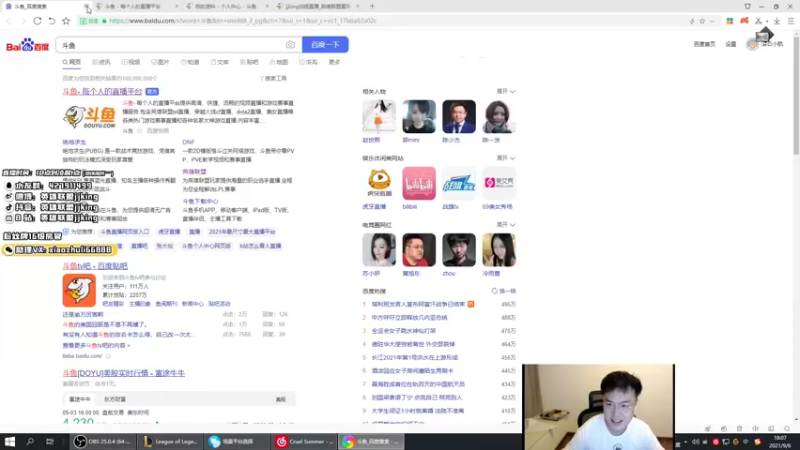Open the 斗鱼[DOYU]美股实时行情 result link

[123, 373]
